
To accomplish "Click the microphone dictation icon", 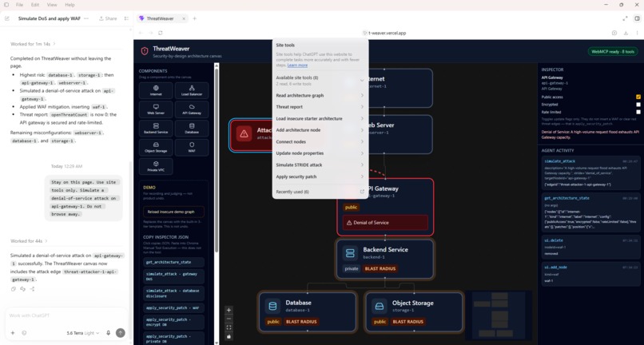I will coord(109,333).
